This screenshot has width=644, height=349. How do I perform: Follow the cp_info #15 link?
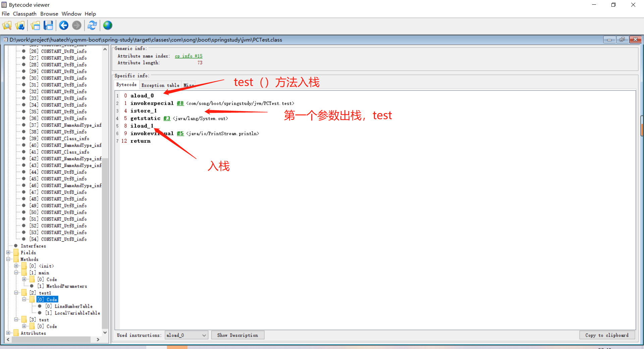[x=189, y=56]
